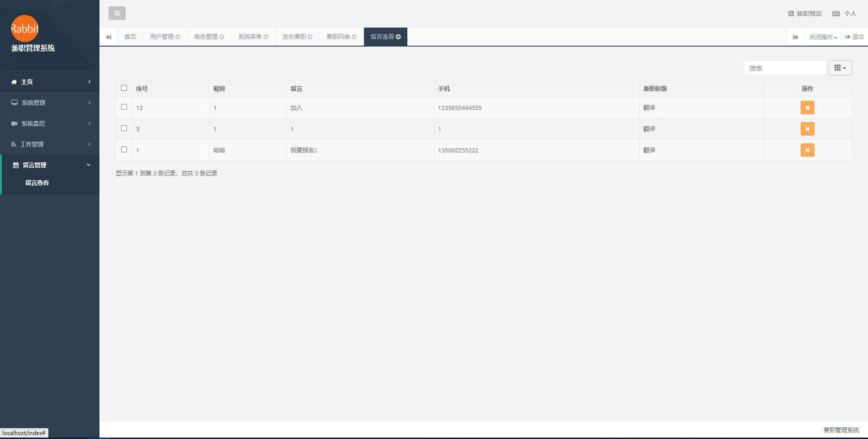Screen dimensions: 868x439
Task: Click the record count summary text
Action: coord(166,173)
